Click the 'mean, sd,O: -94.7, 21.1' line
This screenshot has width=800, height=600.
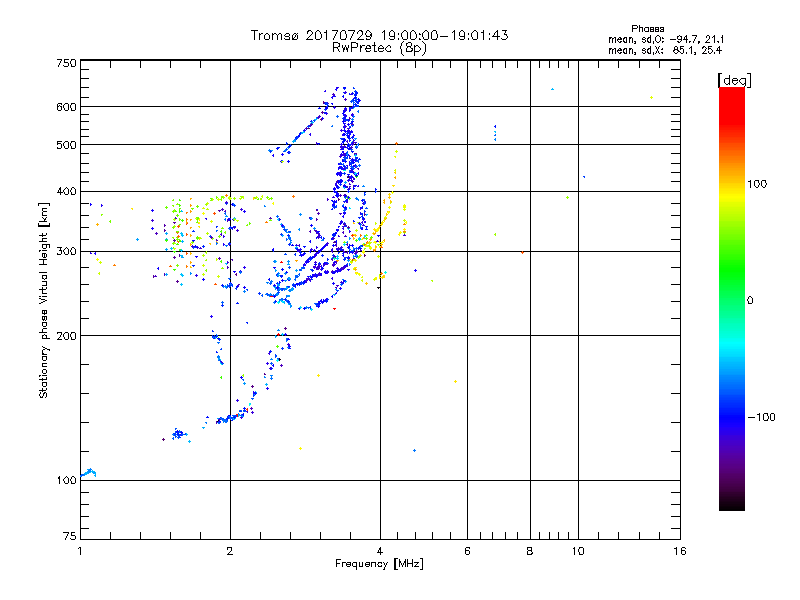(x=666, y=39)
